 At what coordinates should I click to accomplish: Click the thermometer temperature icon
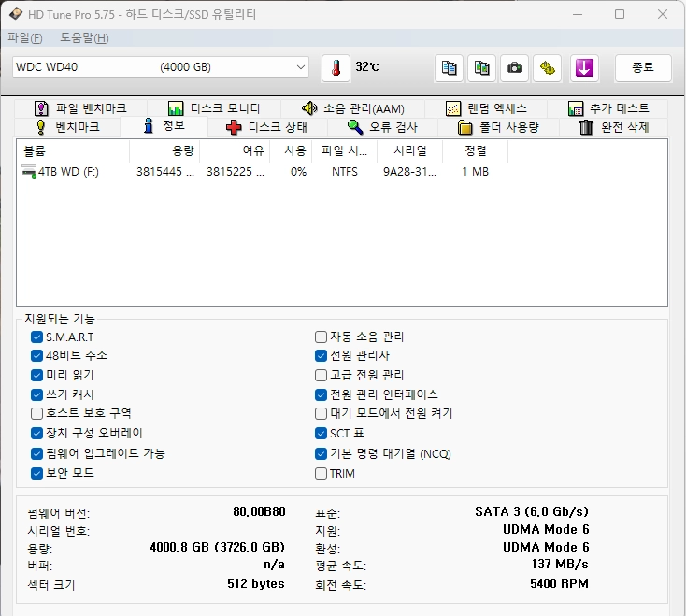click(x=336, y=68)
